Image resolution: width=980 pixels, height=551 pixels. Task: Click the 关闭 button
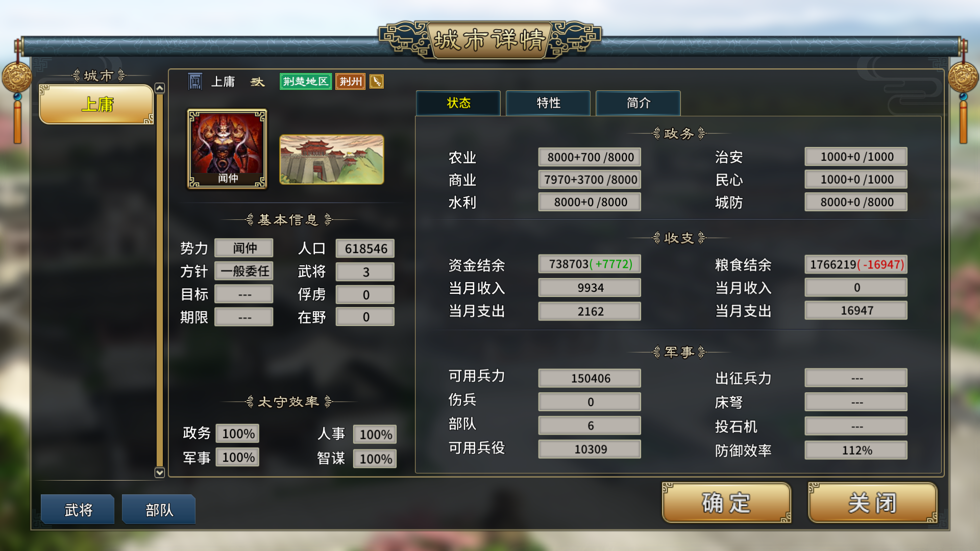[872, 503]
